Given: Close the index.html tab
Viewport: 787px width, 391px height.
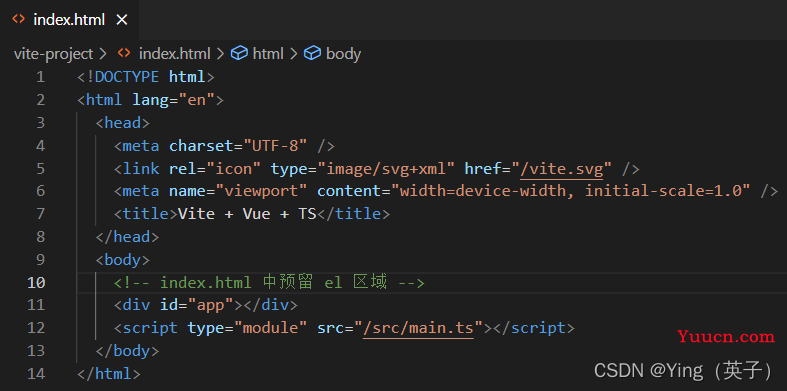Looking at the screenshot, I should click(x=122, y=20).
